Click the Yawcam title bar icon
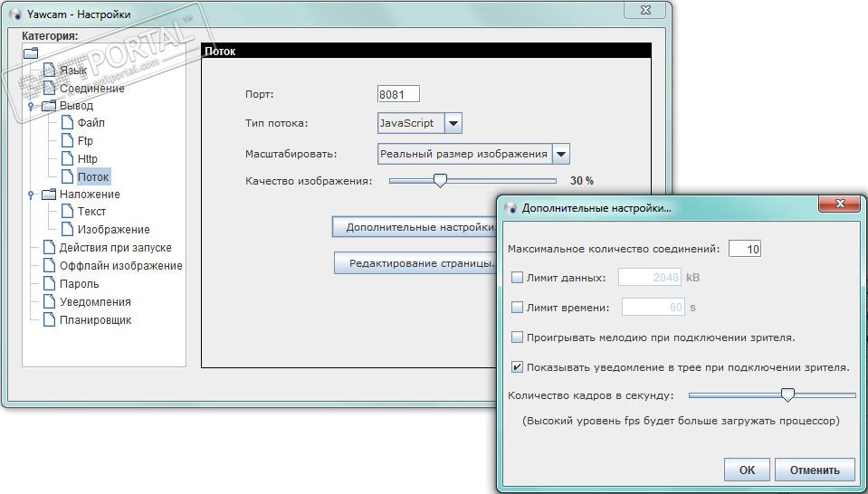Screen dimensions: 868x494 point(15,14)
